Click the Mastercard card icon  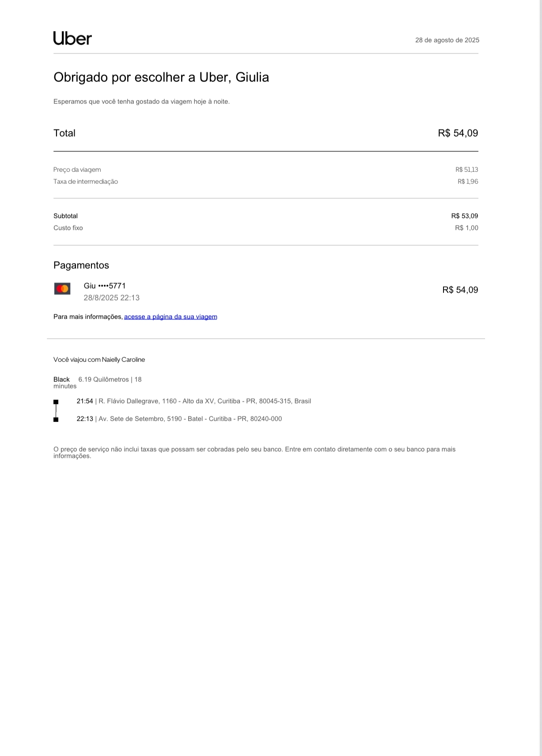coord(62,289)
